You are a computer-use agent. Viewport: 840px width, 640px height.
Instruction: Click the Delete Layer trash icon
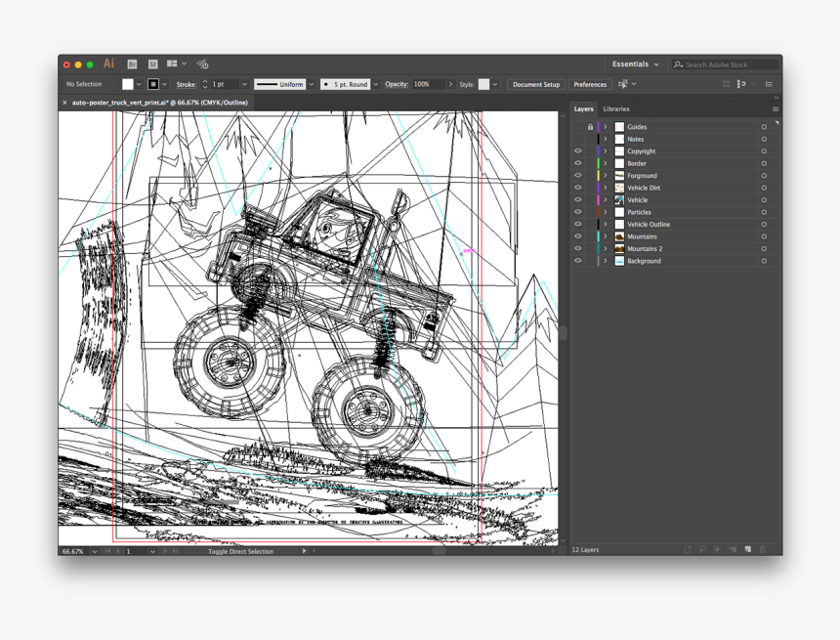[x=764, y=549]
